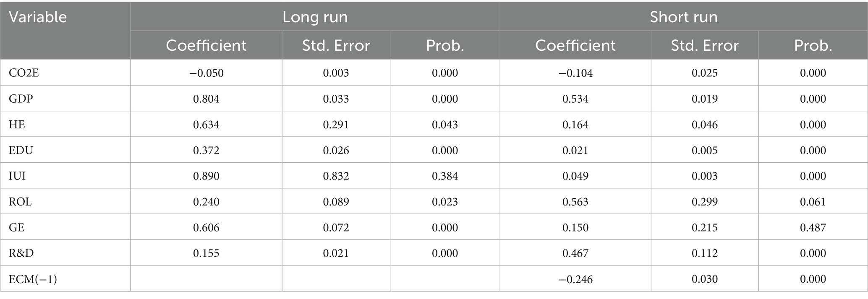Click the Coefficient header under Long run
Screen dimensions: 868x299
pos(206,45)
